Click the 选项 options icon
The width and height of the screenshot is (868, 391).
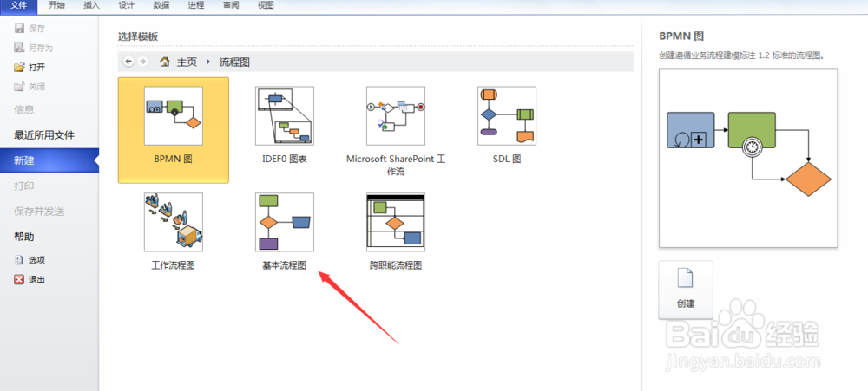[19, 260]
